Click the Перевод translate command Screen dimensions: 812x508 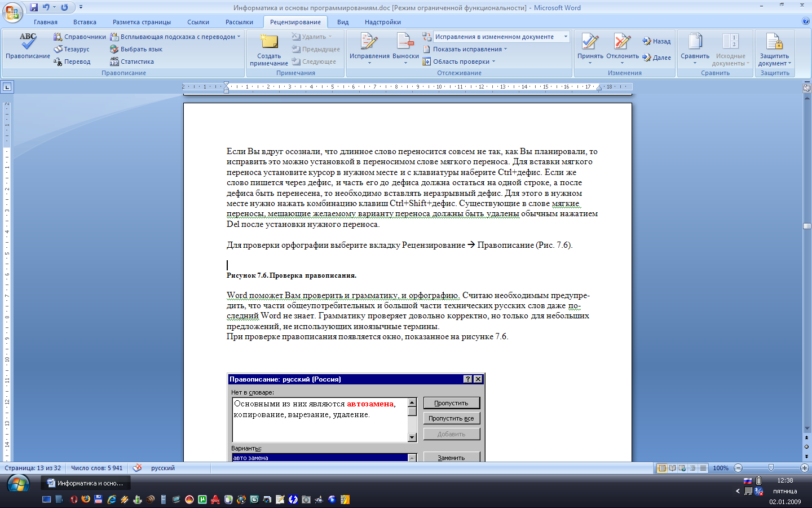click(x=72, y=62)
